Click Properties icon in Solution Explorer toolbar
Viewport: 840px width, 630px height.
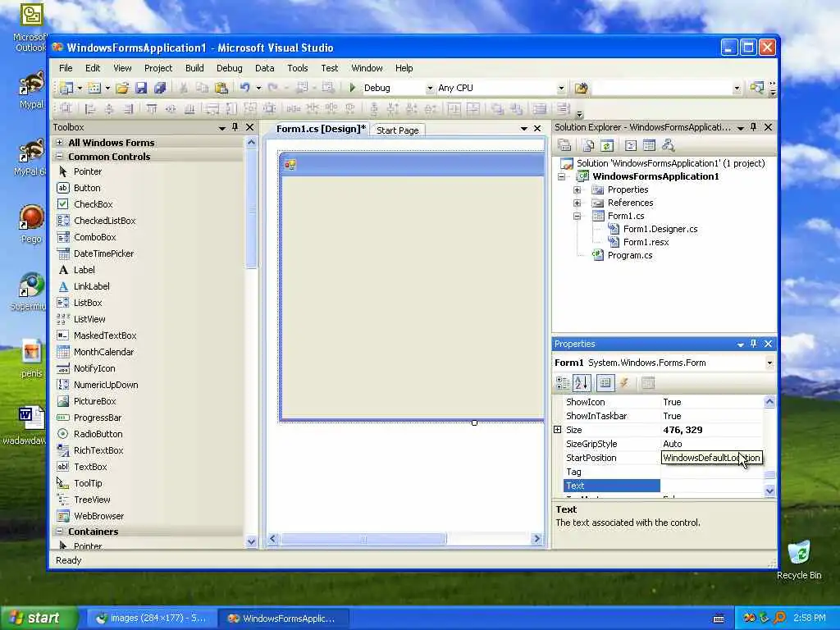[564, 146]
